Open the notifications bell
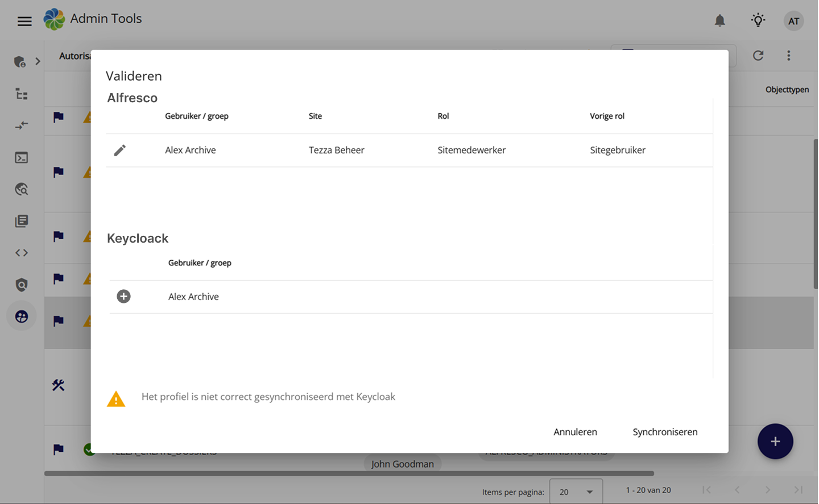Viewport: 819px width, 504px height. pos(719,21)
